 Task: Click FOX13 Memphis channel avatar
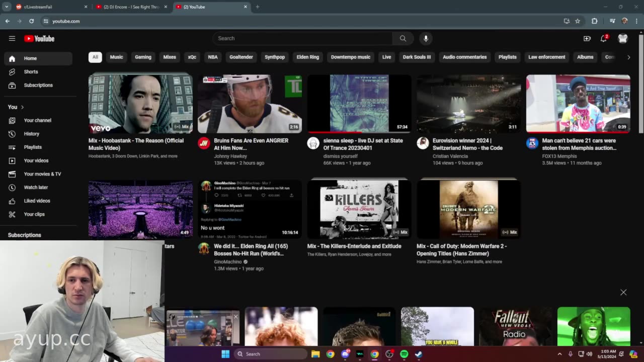532,143
